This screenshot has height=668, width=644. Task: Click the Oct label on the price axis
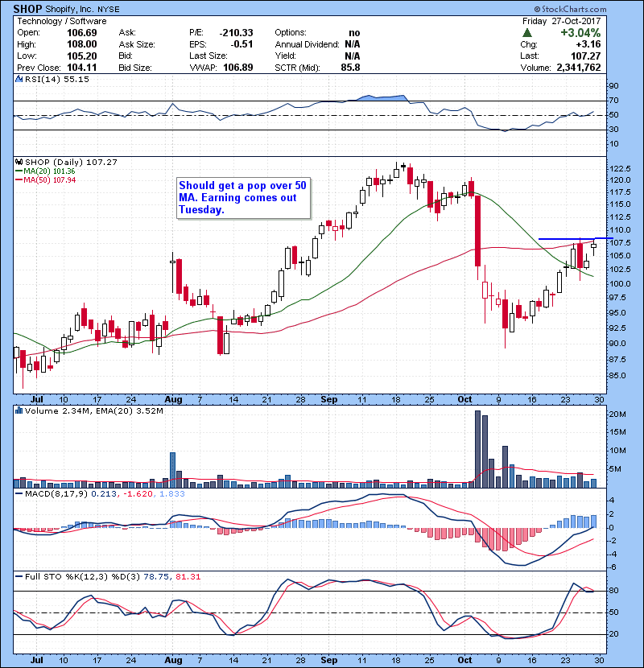464,399
